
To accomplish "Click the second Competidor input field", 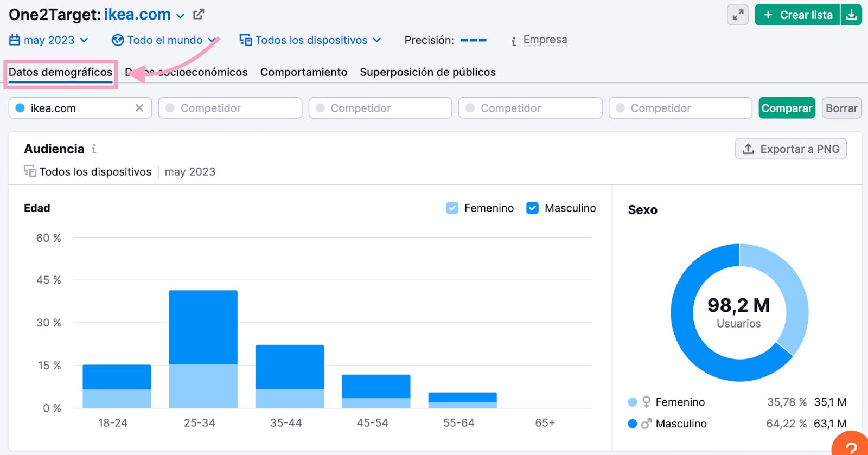I will click(380, 108).
